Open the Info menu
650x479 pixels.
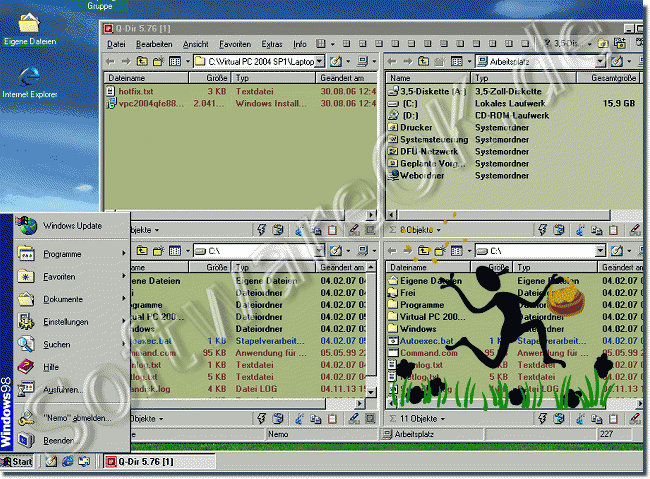pos(300,44)
